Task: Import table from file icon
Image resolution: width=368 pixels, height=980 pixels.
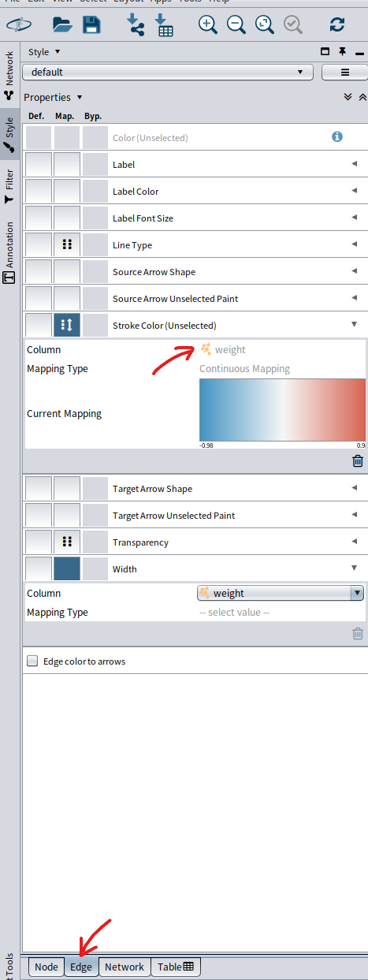Action: click(164, 24)
